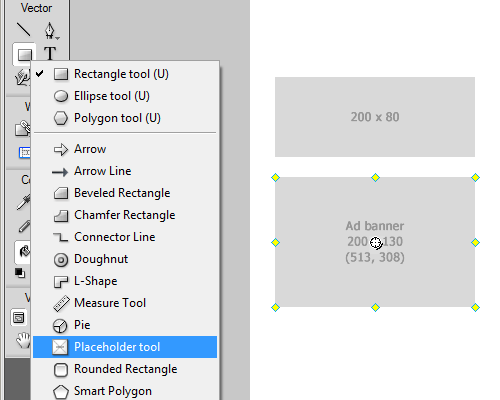Open the Pen tool flyout arrow
Image resolution: width=500 pixels, height=400 pixels.
pyautogui.click(x=58, y=38)
